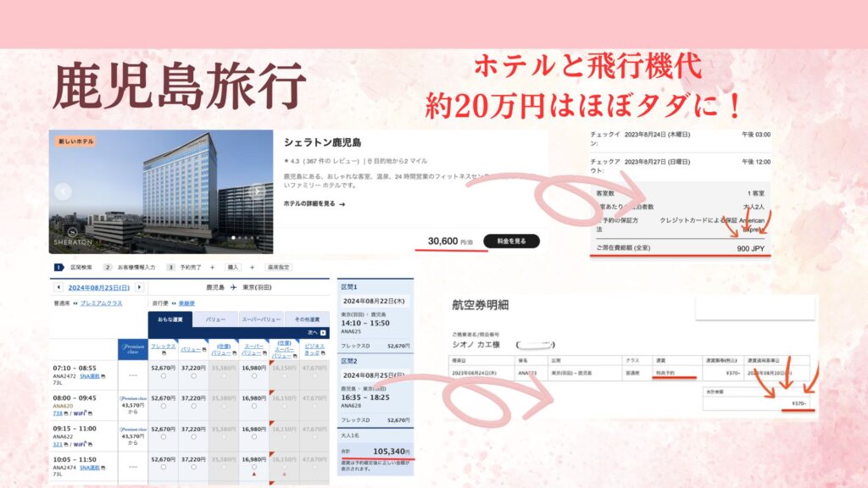This screenshot has width=868, height=488.
Task: Open the 乗継便 connecting flights link
Action: pos(187,303)
